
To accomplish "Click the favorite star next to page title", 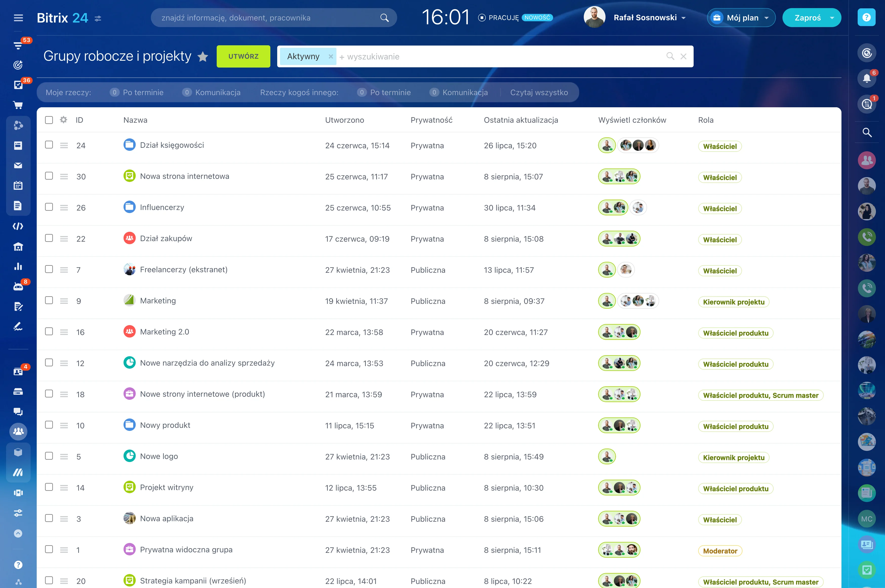I will 203,57.
